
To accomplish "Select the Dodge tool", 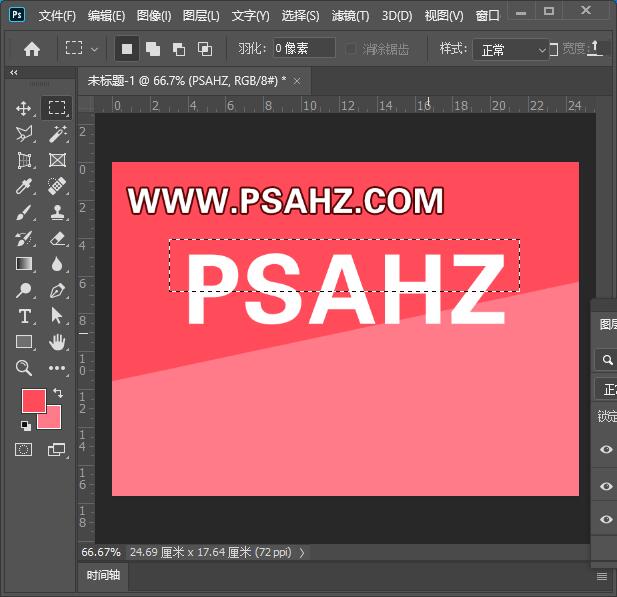I will (x=24, y=290).
